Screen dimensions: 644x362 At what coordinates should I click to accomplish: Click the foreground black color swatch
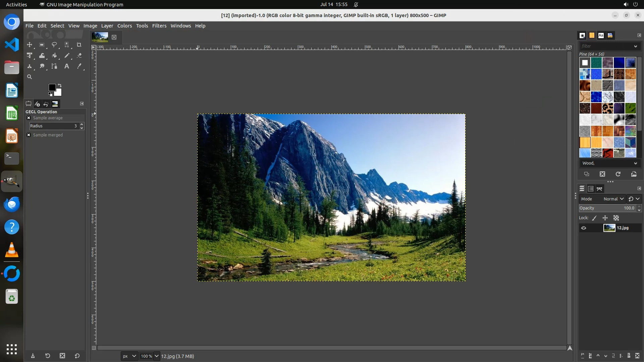[x=52, y=87]
